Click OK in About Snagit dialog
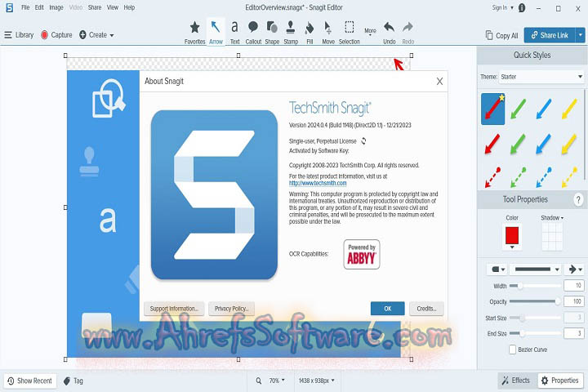 387,309
